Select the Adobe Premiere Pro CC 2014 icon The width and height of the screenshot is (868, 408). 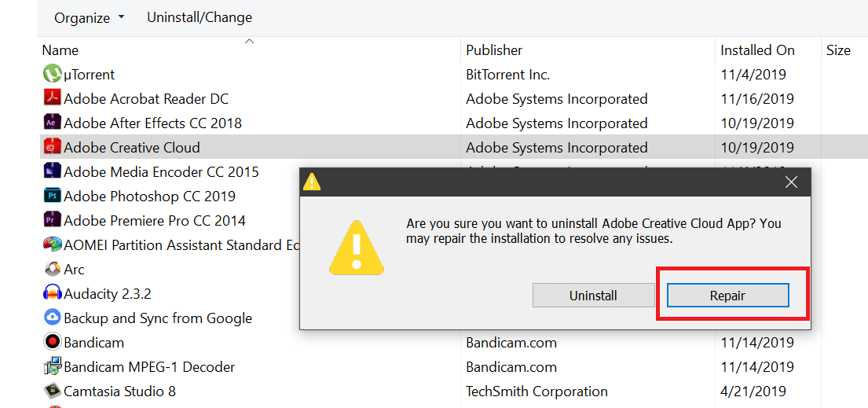coord(52,221)
